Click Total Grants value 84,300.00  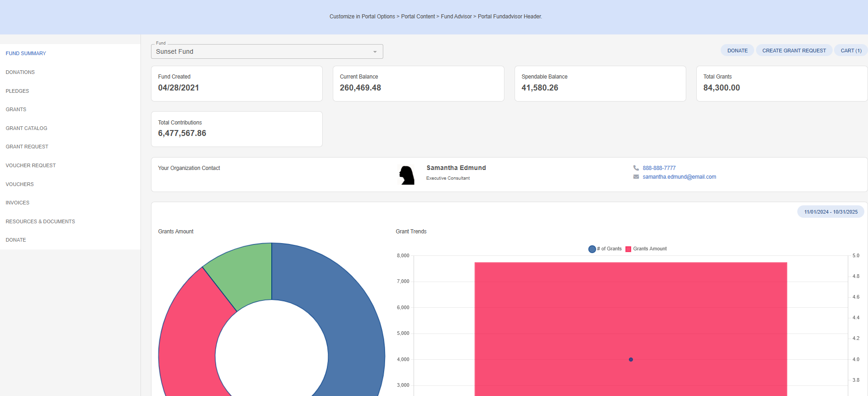click(722, 88)
